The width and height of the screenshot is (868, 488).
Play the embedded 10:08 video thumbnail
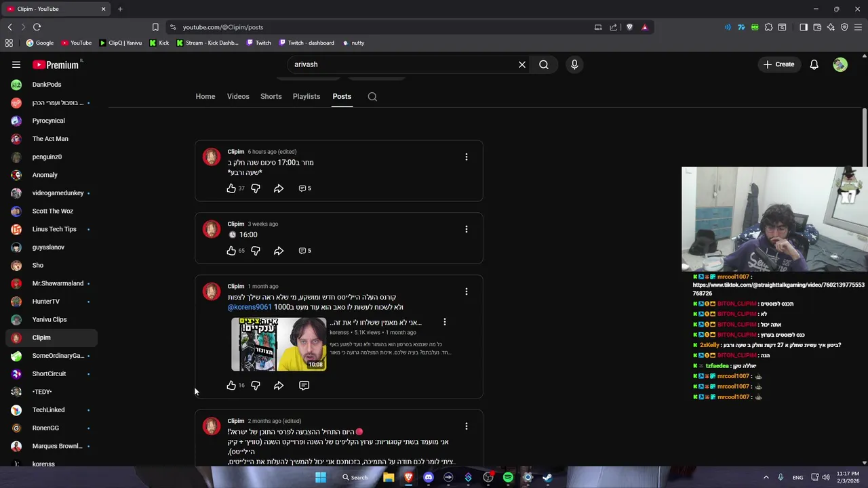coord(279,344)
